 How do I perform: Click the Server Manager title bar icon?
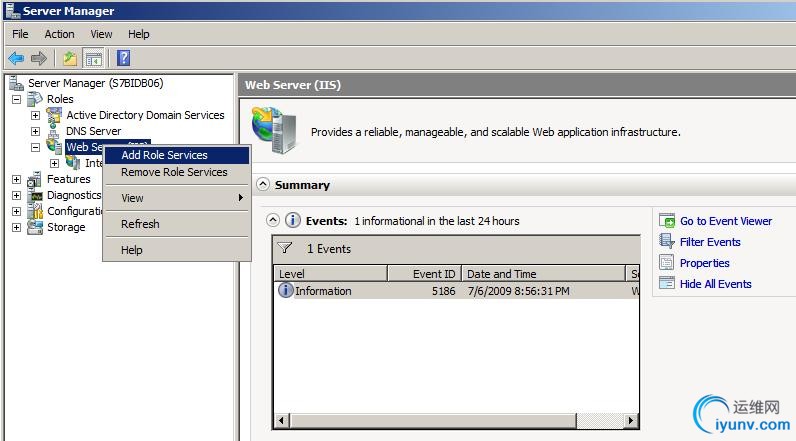coord(13,10)
